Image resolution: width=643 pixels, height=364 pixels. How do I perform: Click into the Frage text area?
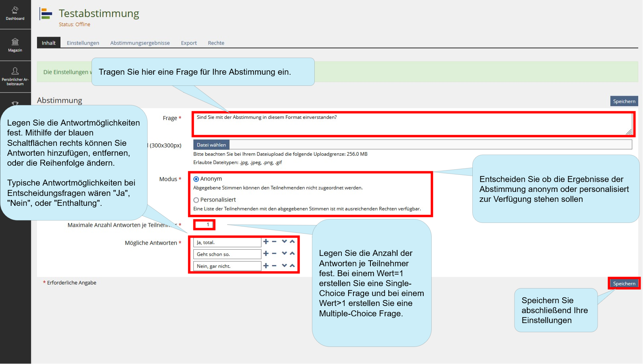click(413, 124)
